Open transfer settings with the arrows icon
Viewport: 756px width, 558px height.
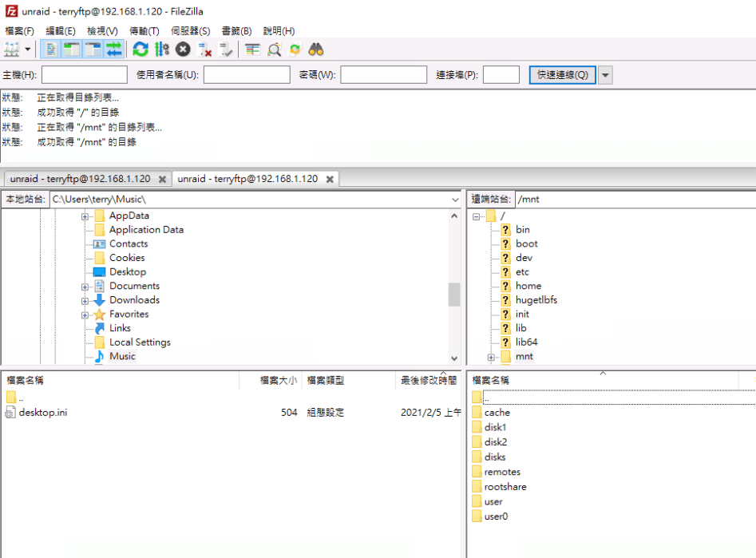tap(161, 49)
